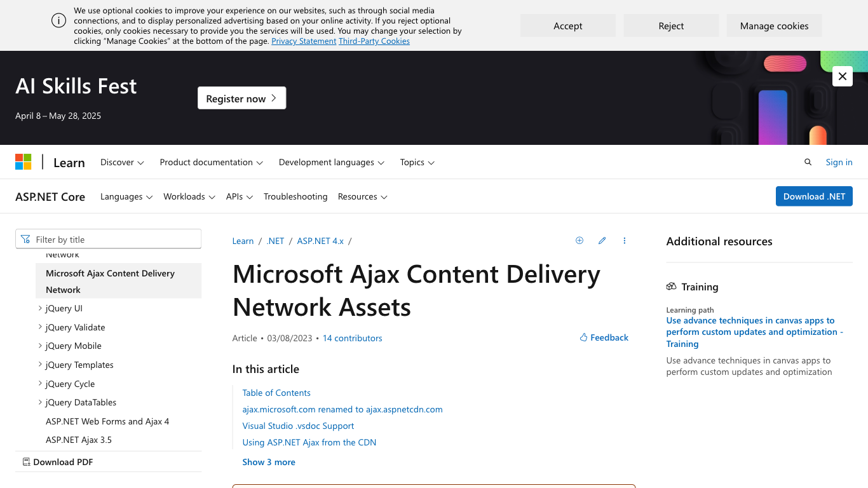This screenshot has width=868, height=488.
Task: Open the Development languages dropdown
Action: (x=332, y=162)
